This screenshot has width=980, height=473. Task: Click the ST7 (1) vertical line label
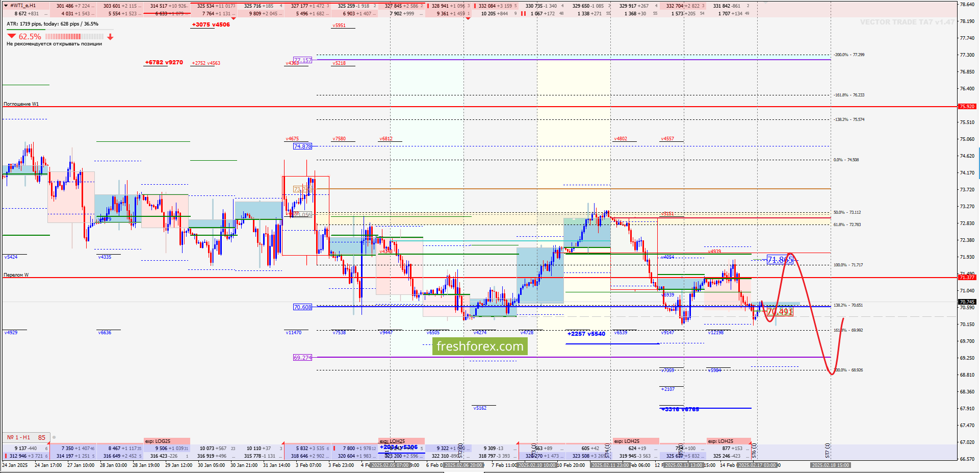pos(828,450)
